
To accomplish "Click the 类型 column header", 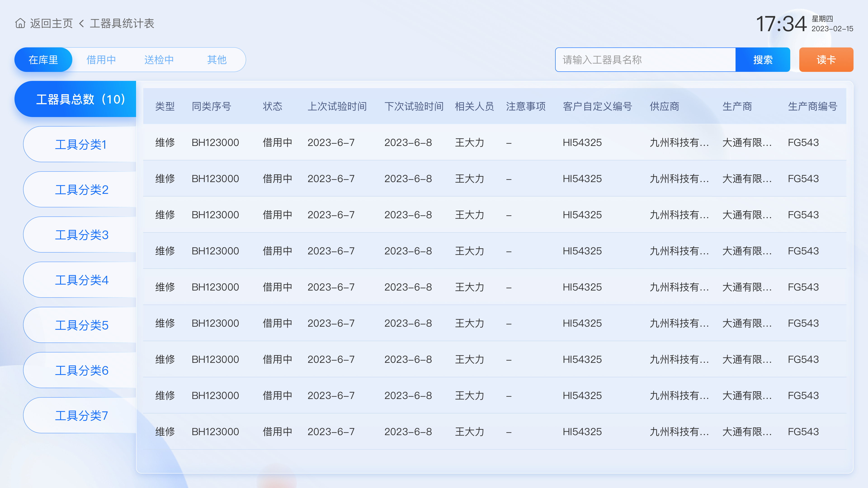I will (x=165, y=106).
